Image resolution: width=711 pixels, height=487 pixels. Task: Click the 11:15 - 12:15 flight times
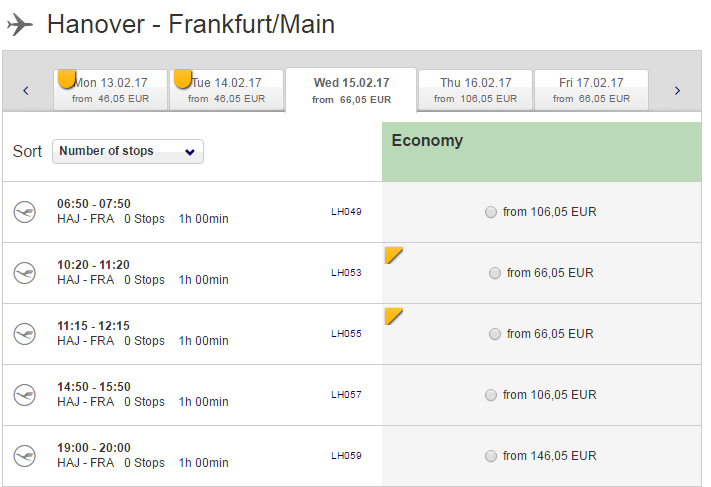(93, 326)
